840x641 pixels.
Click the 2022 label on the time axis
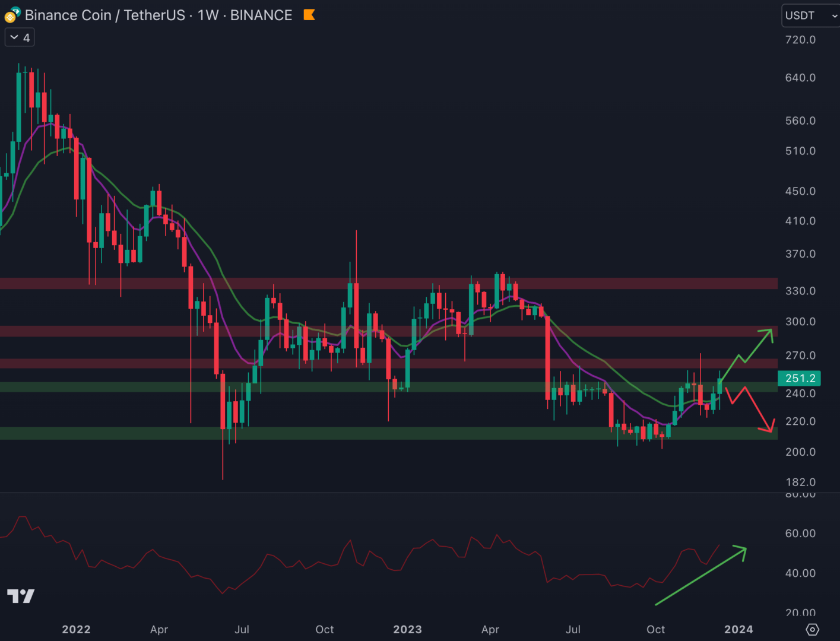[76, 629]
